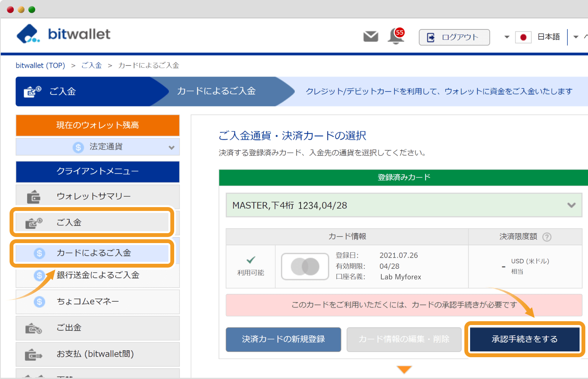Viewport: 588px width, 379px height.
Task: Click dollar icon beside カードによるご入金
Action: point(39,253)
